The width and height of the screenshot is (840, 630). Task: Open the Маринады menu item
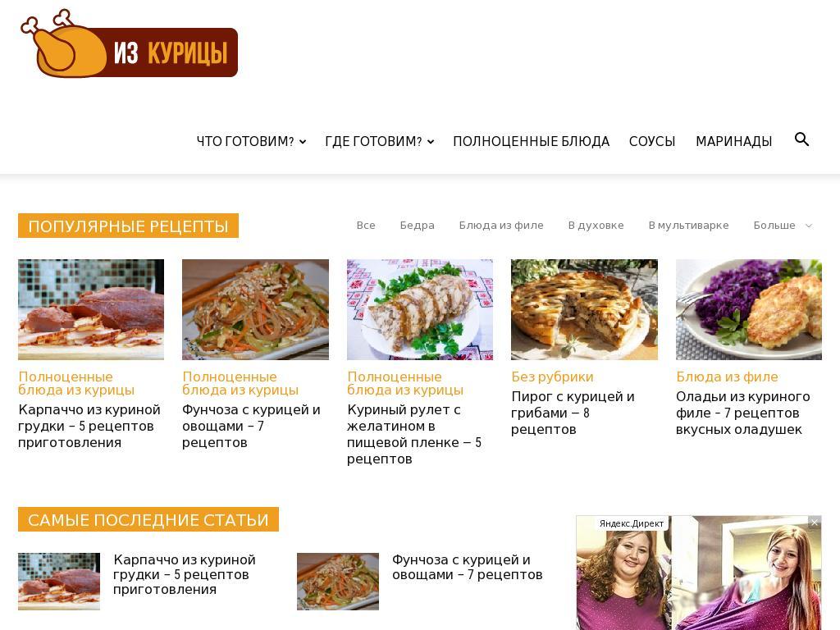tap(734, 141)
